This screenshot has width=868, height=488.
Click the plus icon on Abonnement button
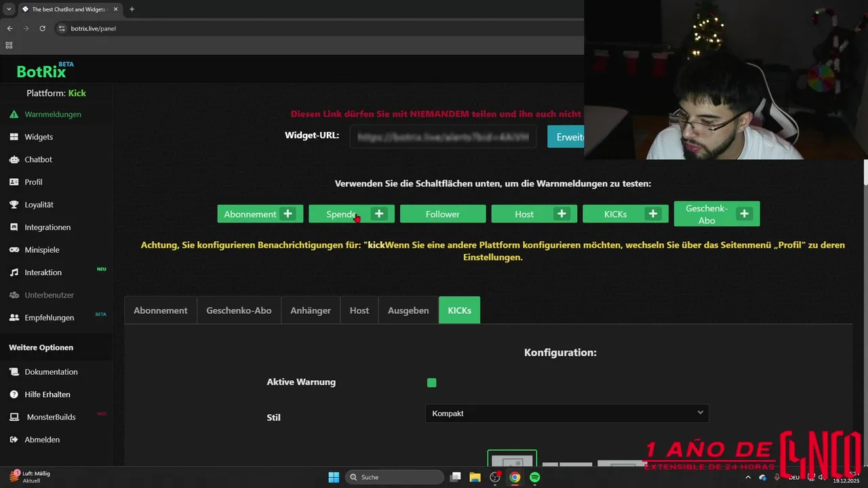click(x=288, y=213)
